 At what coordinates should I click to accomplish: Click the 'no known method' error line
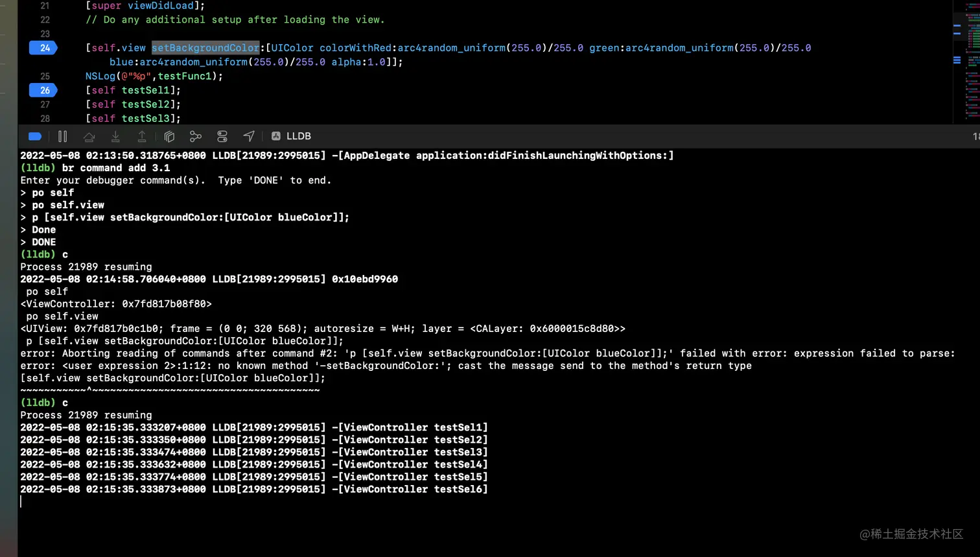point(386,366)
